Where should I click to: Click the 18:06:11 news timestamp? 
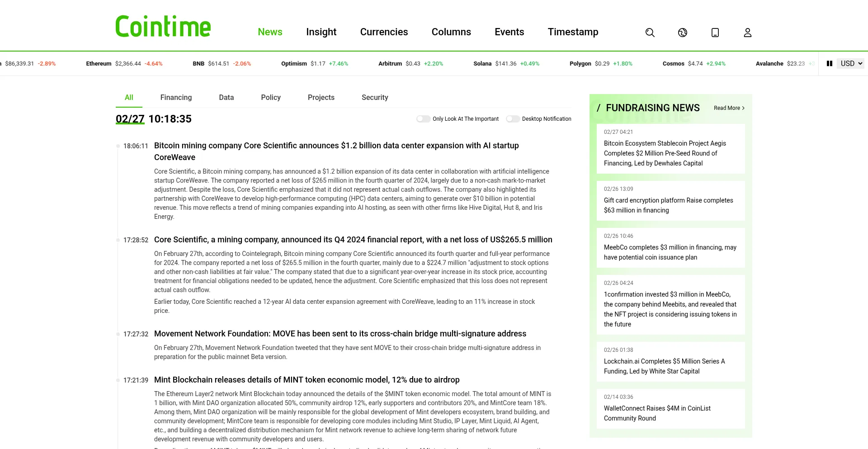[x=136, y=146]
